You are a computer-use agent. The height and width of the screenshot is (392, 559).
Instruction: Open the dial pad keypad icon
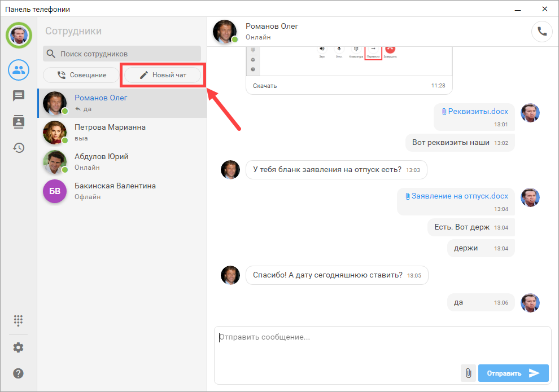pos(19,320)
